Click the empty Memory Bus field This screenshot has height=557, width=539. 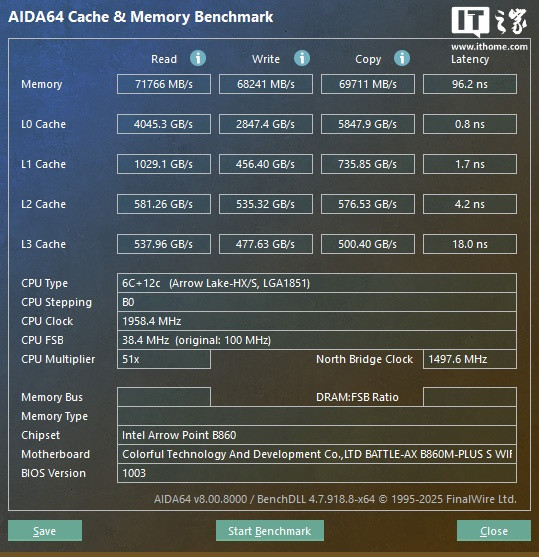(164, 397)
